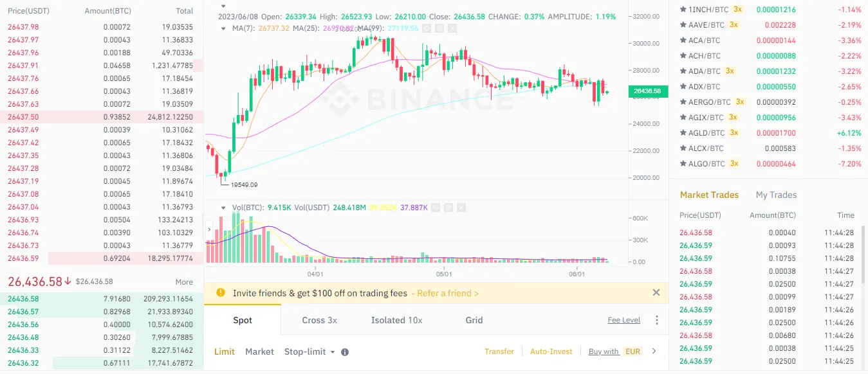
Task: Open the My Trades tab
Action: pos(776,195)
